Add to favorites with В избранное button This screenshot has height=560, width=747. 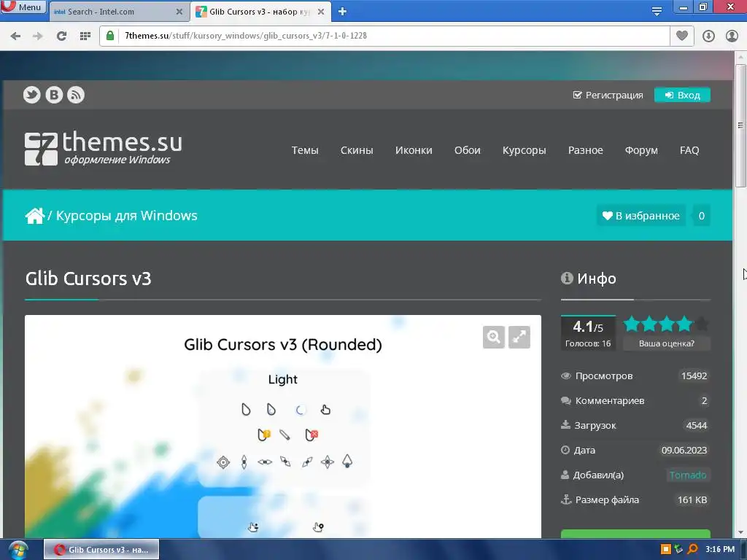640,216
